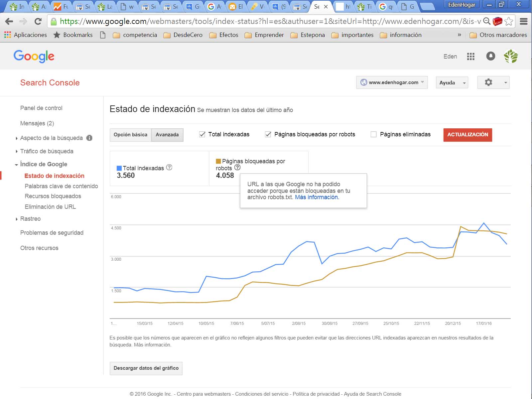Click the red extension icon in address bar
532x399 pixels.
[x=497, y=21]
